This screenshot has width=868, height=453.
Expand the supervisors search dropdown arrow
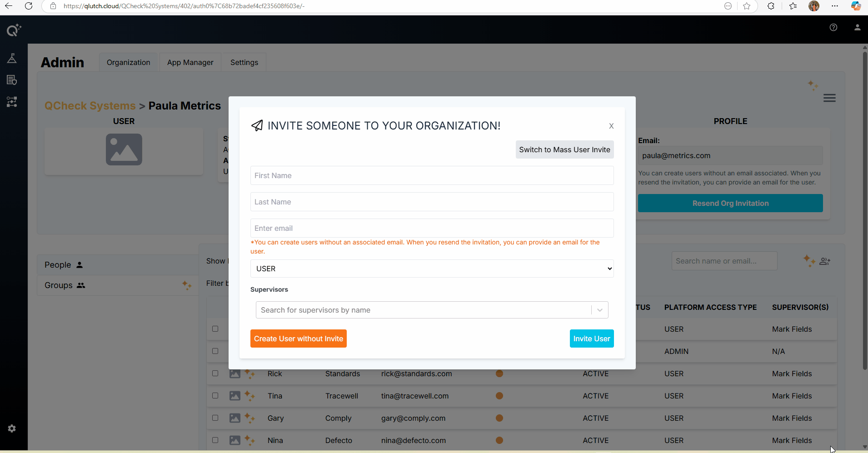(599, 310)
